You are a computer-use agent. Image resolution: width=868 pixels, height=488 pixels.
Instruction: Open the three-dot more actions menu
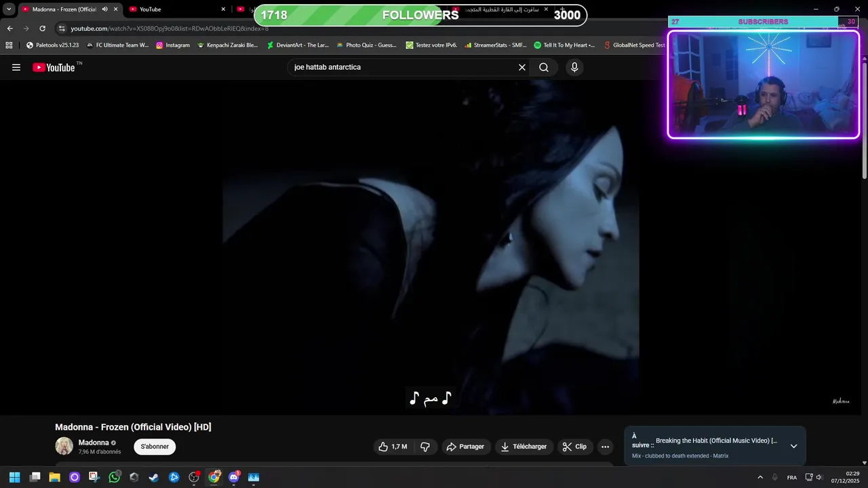tap(605, 447)
